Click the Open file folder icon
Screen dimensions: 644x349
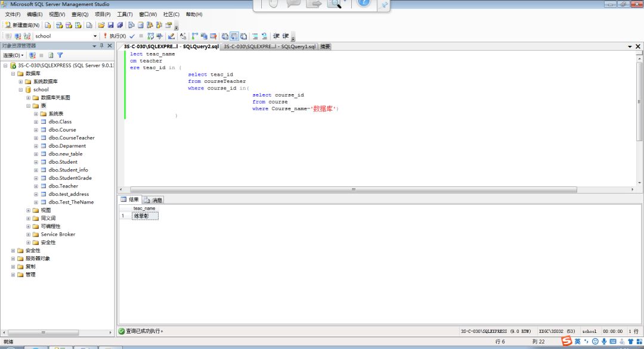[x=101, y=25]
